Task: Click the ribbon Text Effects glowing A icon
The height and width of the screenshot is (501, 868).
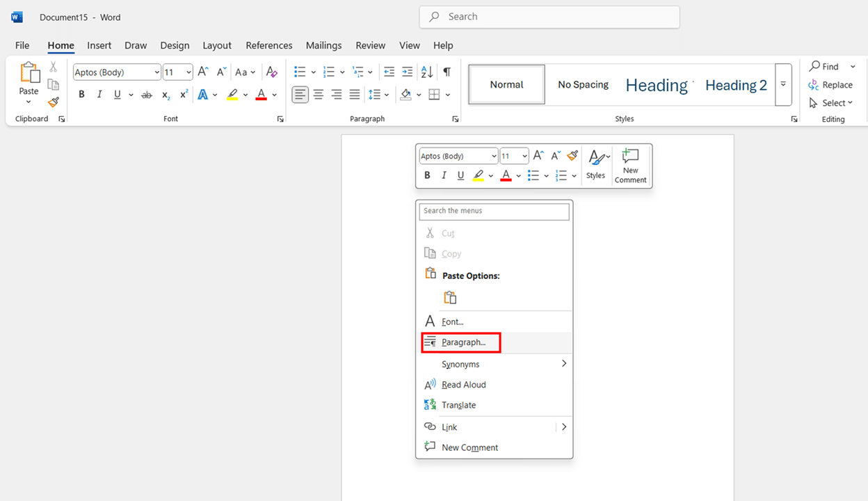Action: (x=203, y=95)
